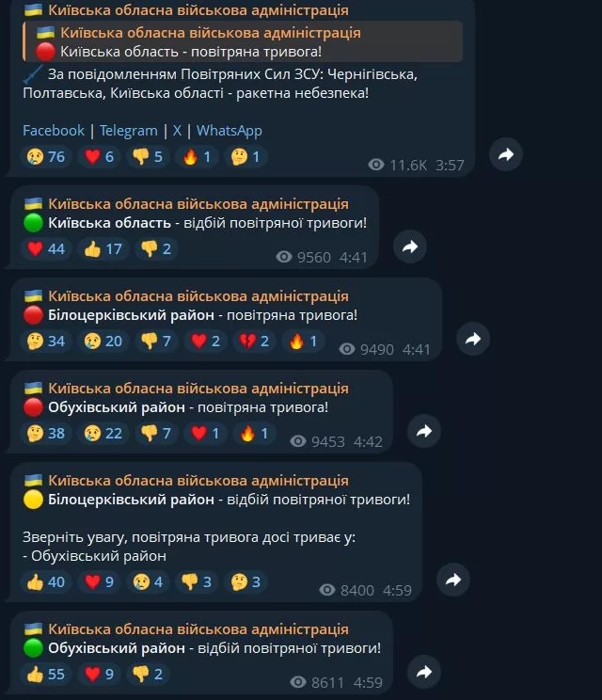Click thumbs-up reaction with 55 count

tap(46, 674)
